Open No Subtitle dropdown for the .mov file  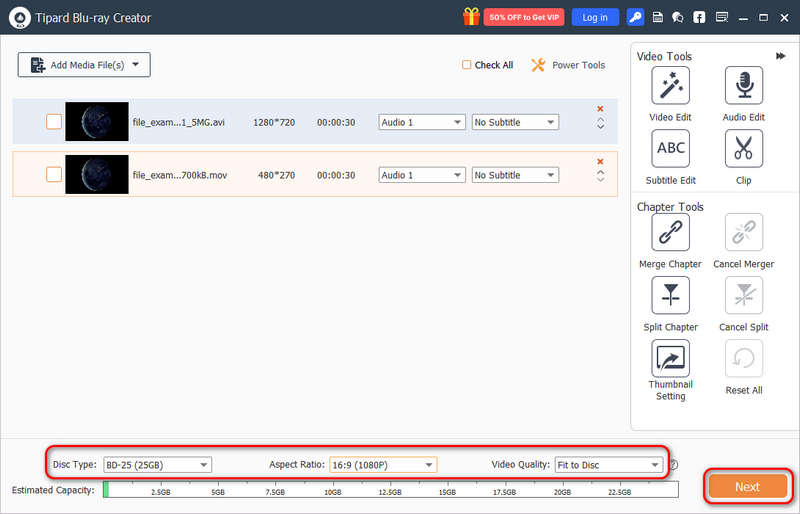(x=515, y=175)
